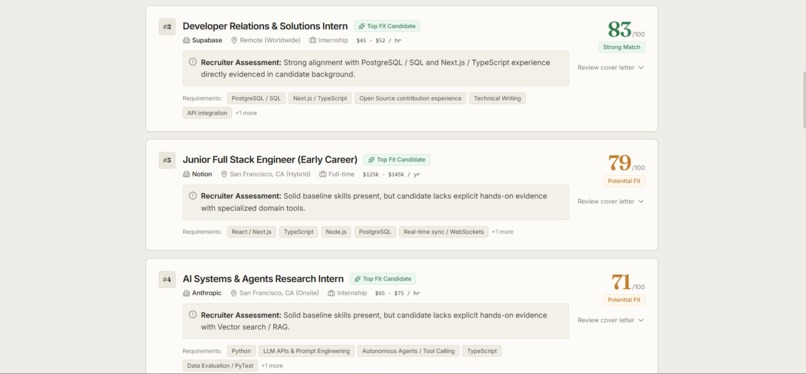Screen dimensions: 806x374
Task: Click the location pin beside San Francisco, CA (Onsite)
Action: coord(233,293)
